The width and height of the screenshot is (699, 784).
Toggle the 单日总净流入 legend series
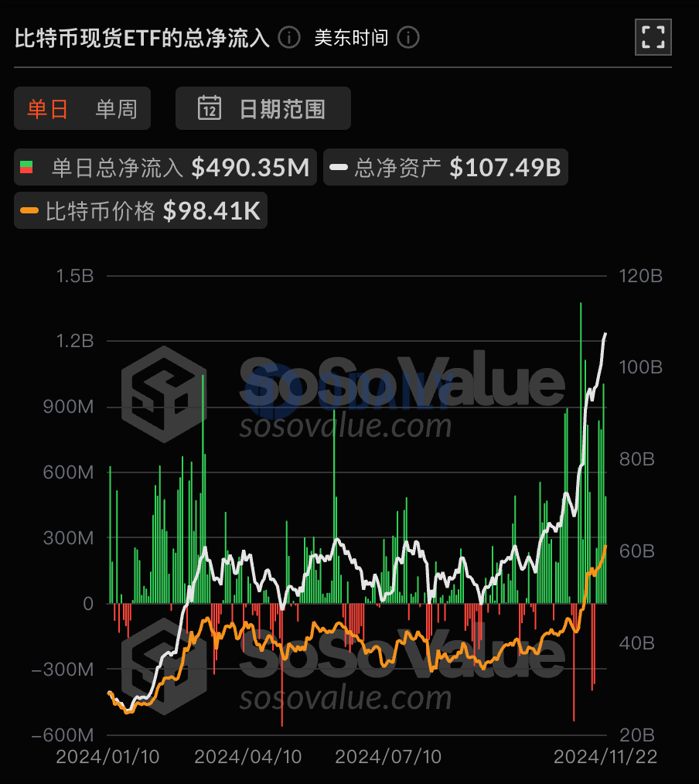tap(165, 167)
